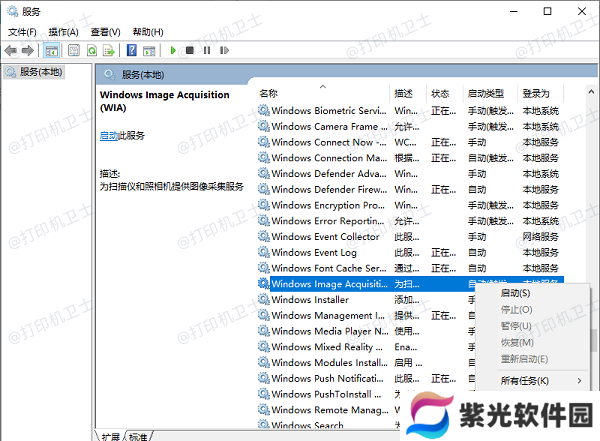Select Windows Error Reporting service row
The height and width of the screenshot is (441, 600).
411,221
